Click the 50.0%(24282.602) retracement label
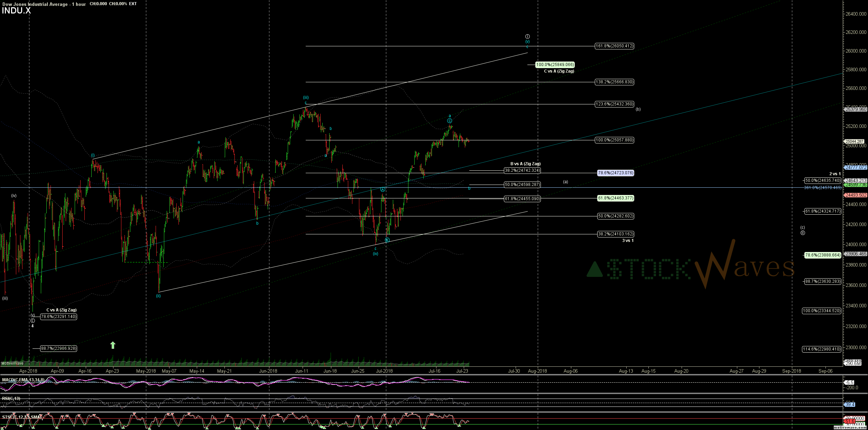This screenshot has width=868, height=430. (x=616, y=216)
